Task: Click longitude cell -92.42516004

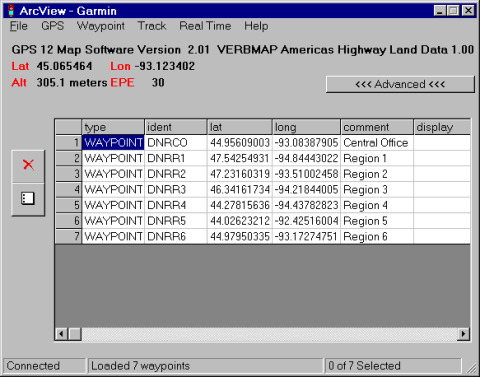Action: [x=306, y=221]
